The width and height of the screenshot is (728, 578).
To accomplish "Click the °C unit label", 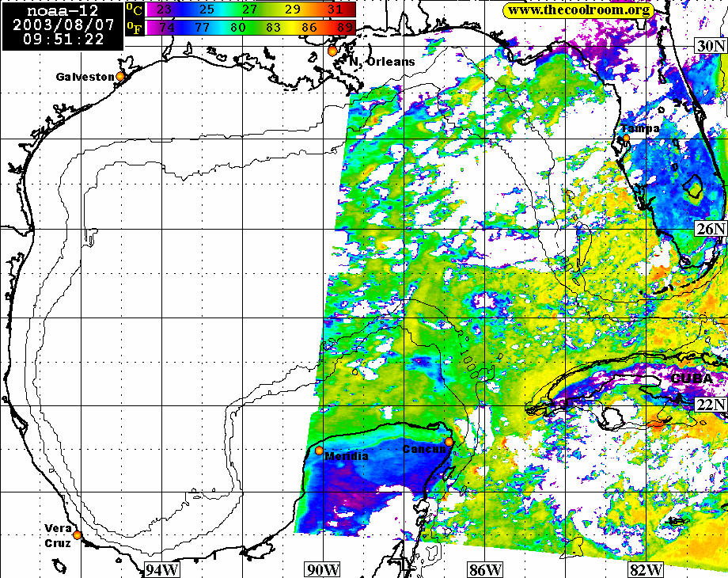I will [x=135, y=10].
